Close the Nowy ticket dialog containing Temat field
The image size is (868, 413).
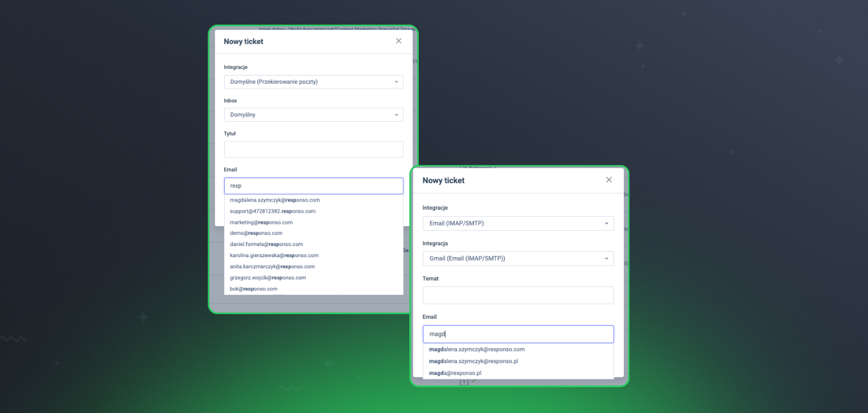[609, 180]
